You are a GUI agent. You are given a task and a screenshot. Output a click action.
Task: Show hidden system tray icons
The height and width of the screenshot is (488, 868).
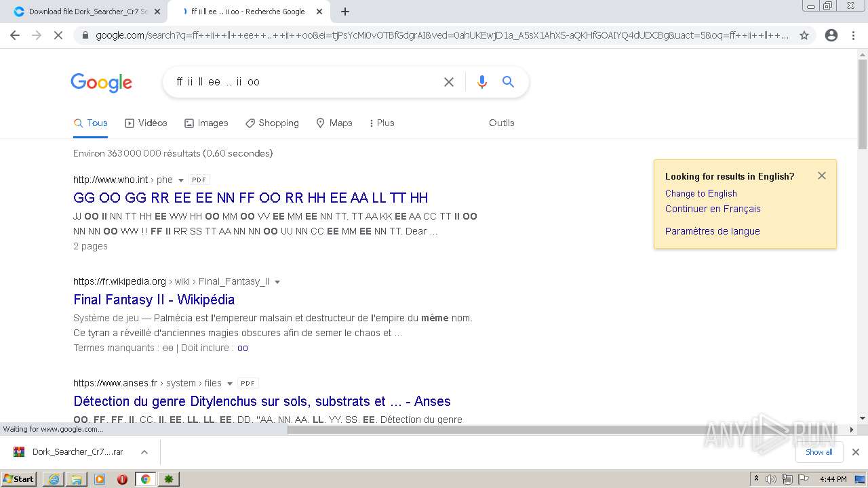tap(756, 479)
